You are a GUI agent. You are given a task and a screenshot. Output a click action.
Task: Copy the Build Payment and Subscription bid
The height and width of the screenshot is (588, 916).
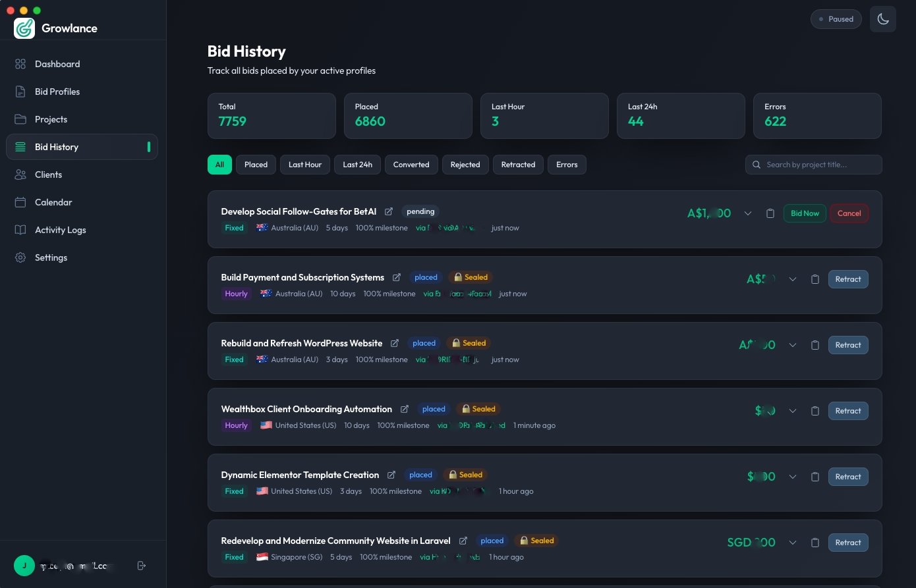click(x=815, y=279)
